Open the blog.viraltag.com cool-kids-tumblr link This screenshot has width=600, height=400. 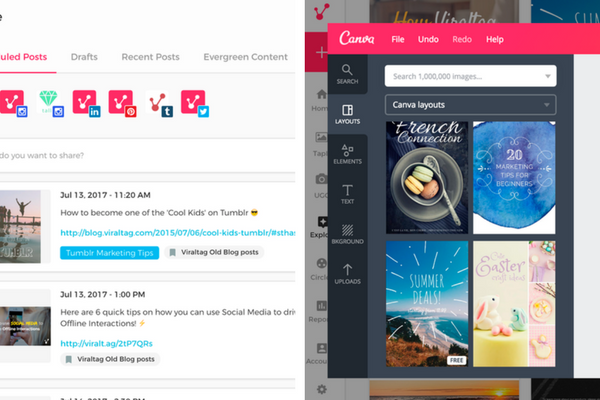click(178, 232)
